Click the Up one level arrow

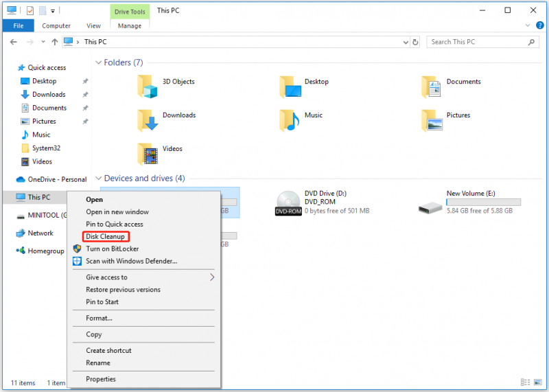tap(55, 42)
